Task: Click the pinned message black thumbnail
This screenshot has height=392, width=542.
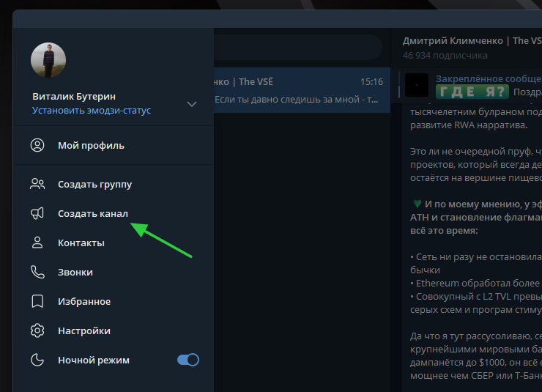Action: [417, 86]
